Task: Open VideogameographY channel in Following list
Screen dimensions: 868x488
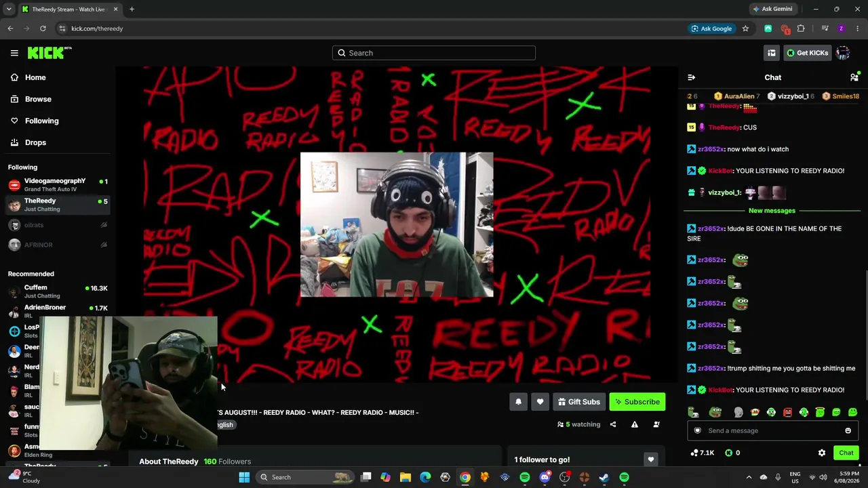Action: coord(58,184)
